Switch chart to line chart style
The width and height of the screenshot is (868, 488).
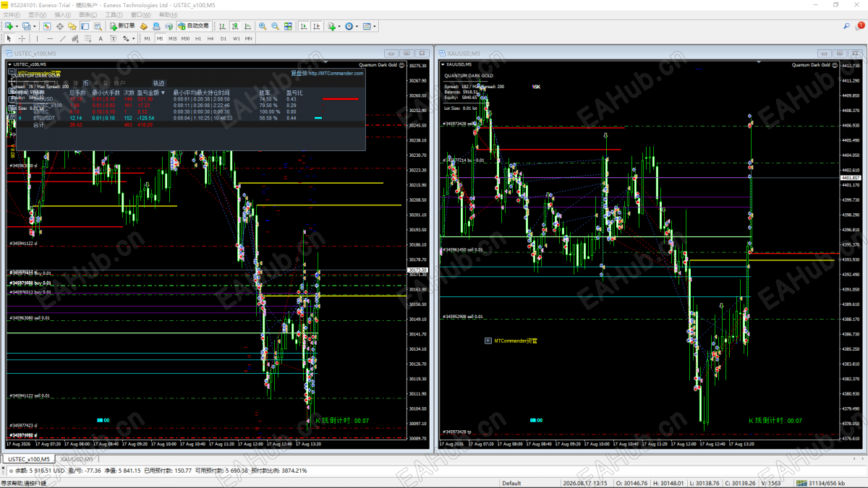tap(247, 26)
